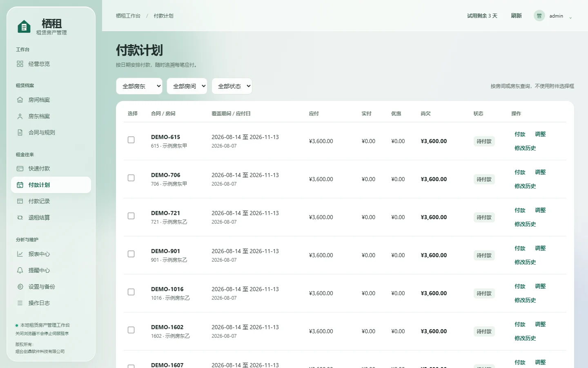Screen dimensions: 588x368
Task: Open the 全部房间 filter dropdown
Action: pyautogui.click(x=187, y=86)
